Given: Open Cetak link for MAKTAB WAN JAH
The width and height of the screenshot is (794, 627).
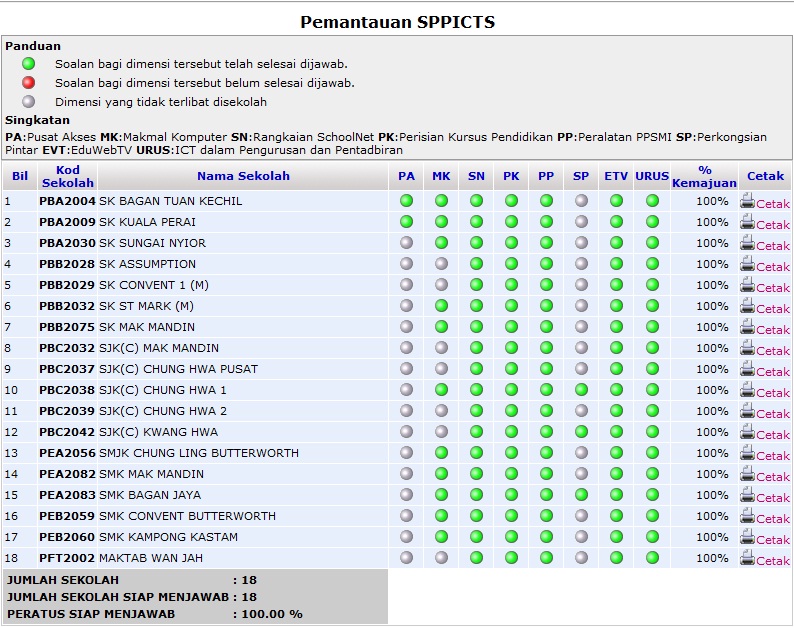Looking at the screenshot, I should point(773,561).
